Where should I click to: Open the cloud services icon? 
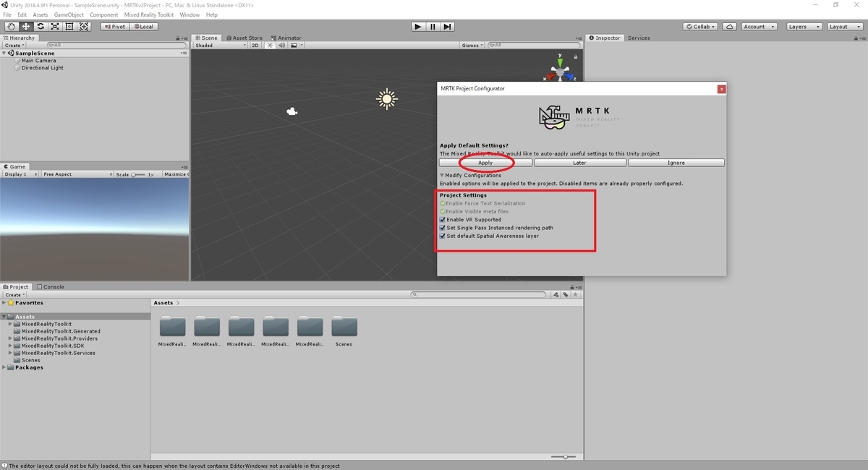coord(731,27)
